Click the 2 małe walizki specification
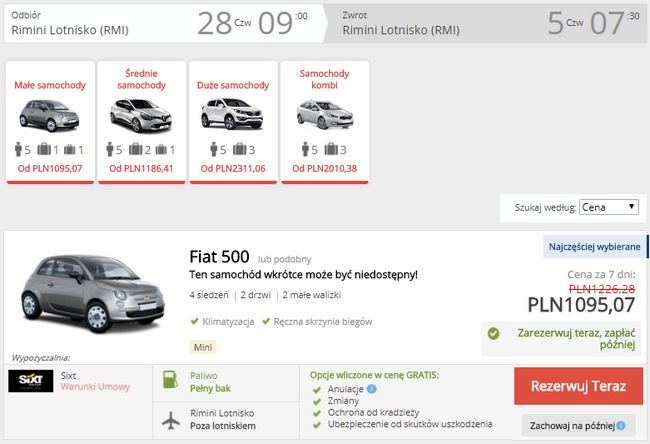650x444 pixels. click(312, 295)
